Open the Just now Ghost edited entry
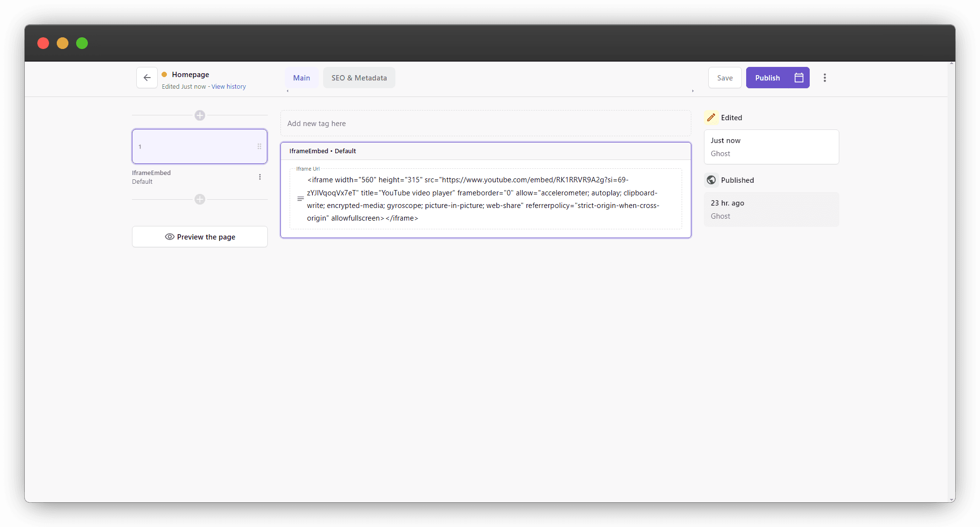Screen dimensions: 980x527 pyautogui.click(x=771, y=147)
